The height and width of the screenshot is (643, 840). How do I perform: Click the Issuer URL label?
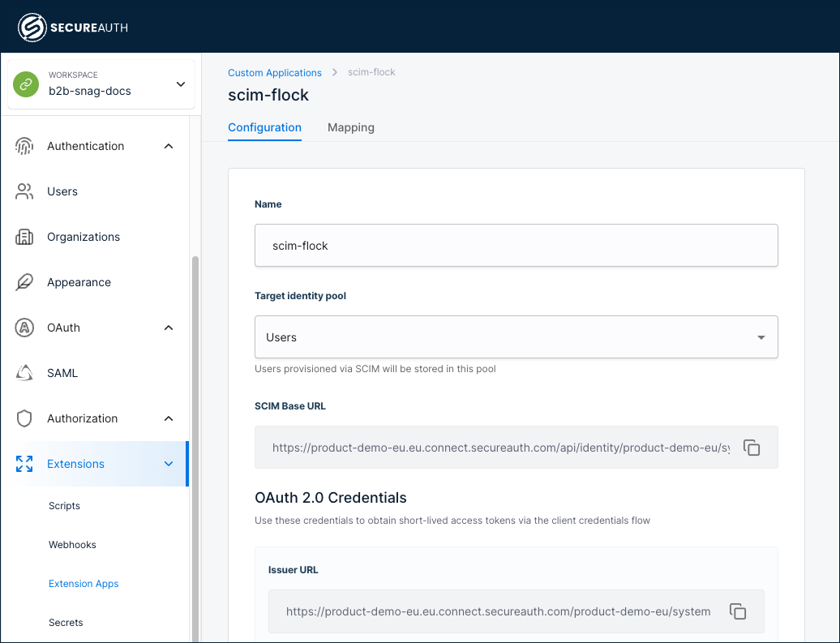(293, 570)
